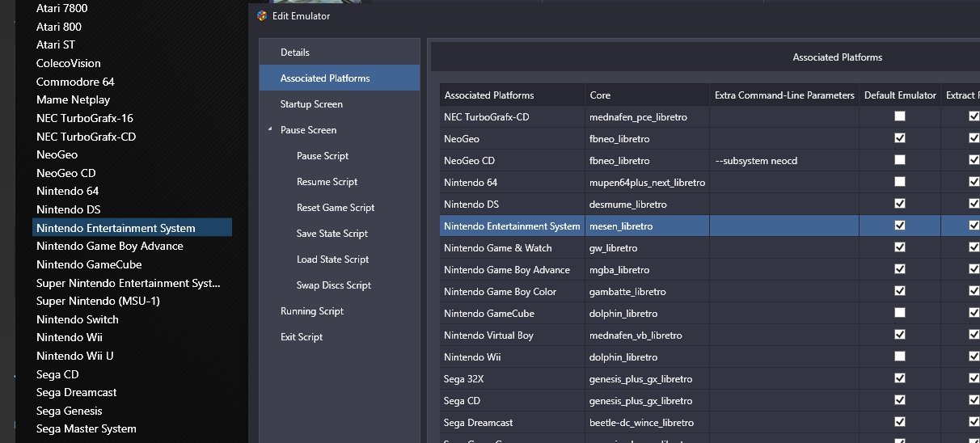
Task: Select Associated Platforms in the dialog navigation tree
Action: point(340,78)
